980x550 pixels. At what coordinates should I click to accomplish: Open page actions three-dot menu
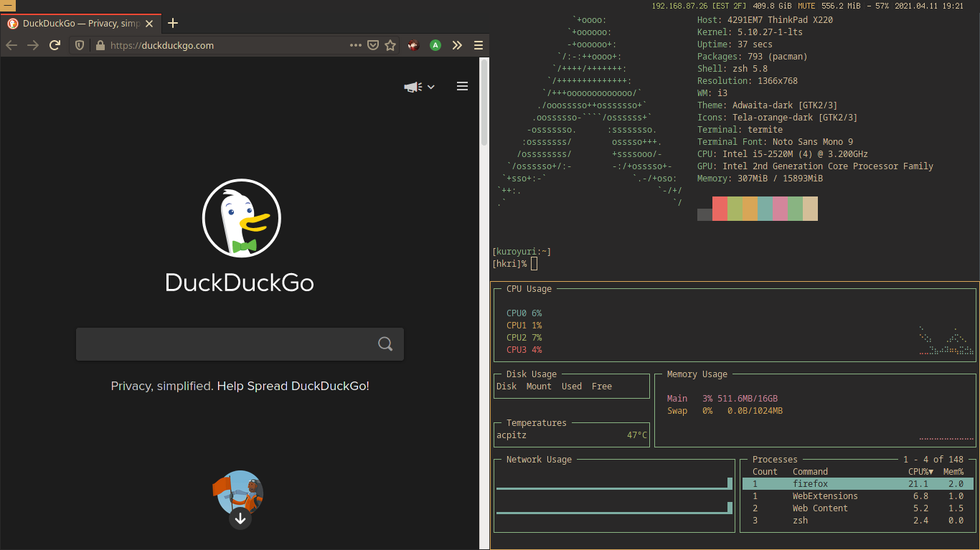356,45
